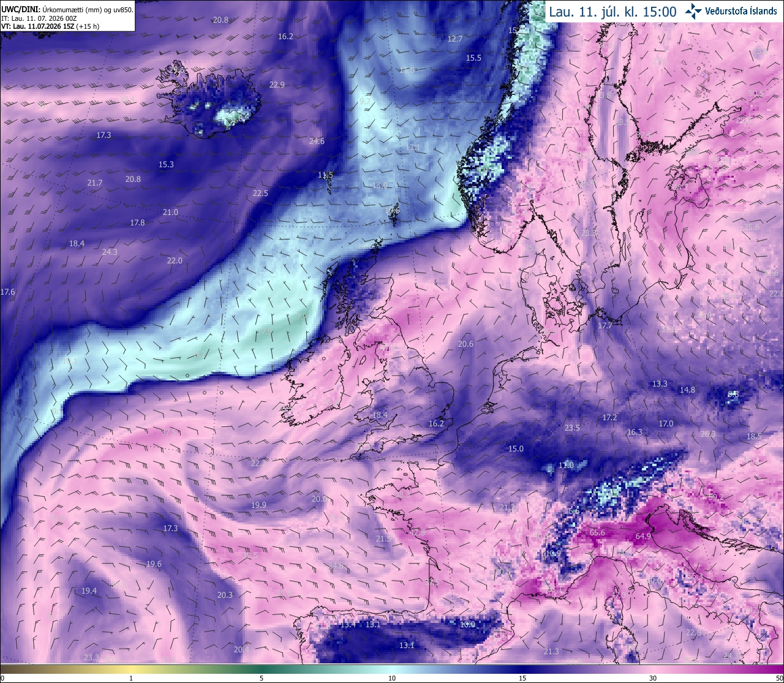This screenshot has height=683, width=784.
Task: Click the 10 mark on the color legend
Action: pos(392,678)
